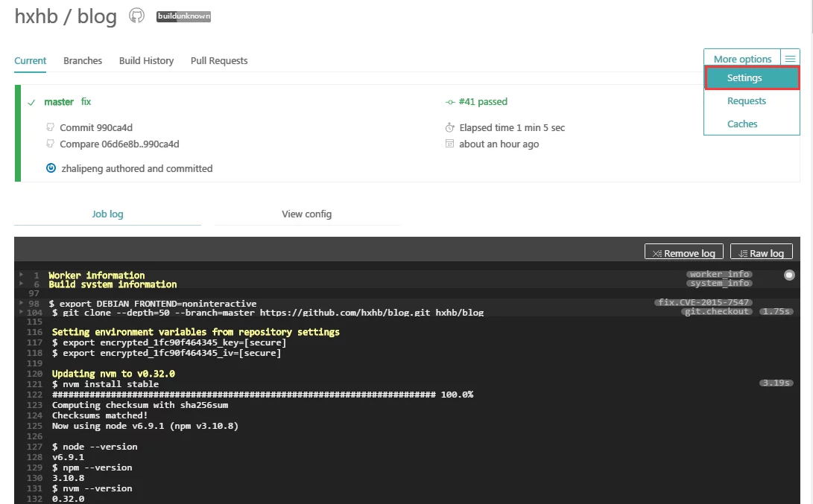Click the zhalipeng author avatar icon
813x504 pixels.
[51, 168]
